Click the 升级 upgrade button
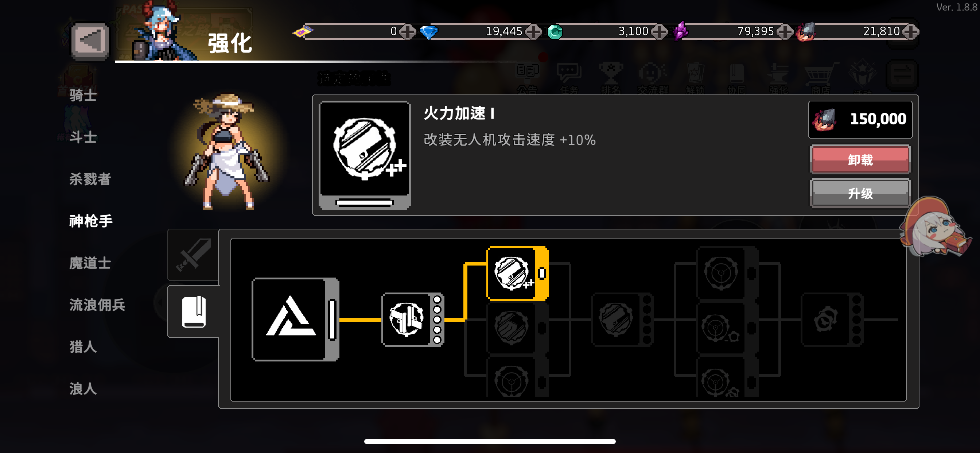 click(860, 193)
